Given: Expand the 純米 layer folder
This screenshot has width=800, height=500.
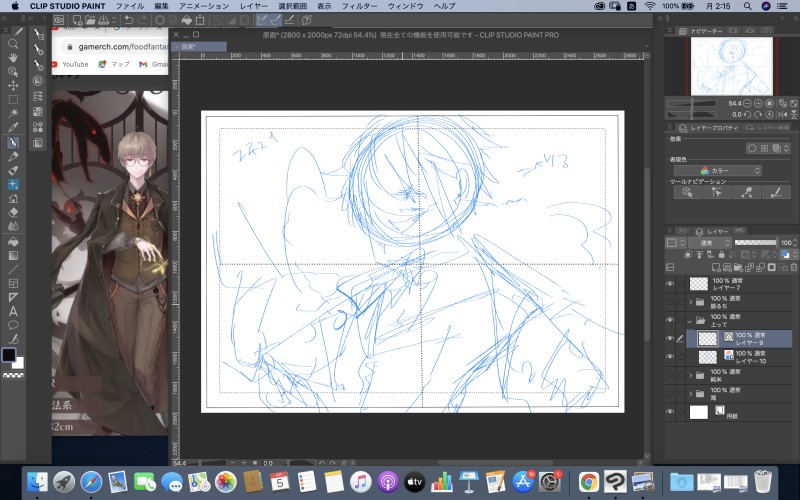Looking at the screenshot, I should [x=691, y=376].
